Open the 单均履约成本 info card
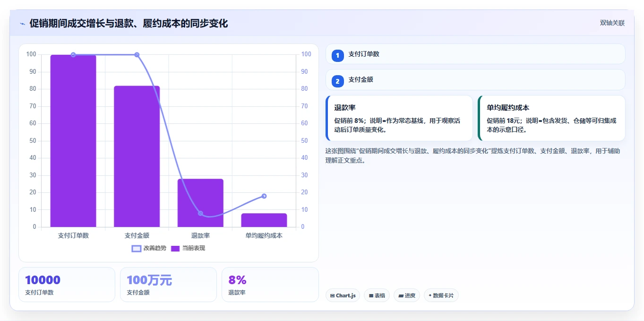This screenshot has width=644, height=321. [551, 118]
